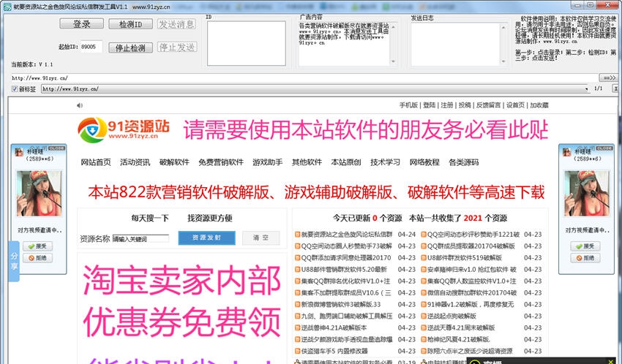Open QQ群添加请求同意处理器 entry
Image resolution: width=622 pixels, height=364 pixels.
[346, 258]
